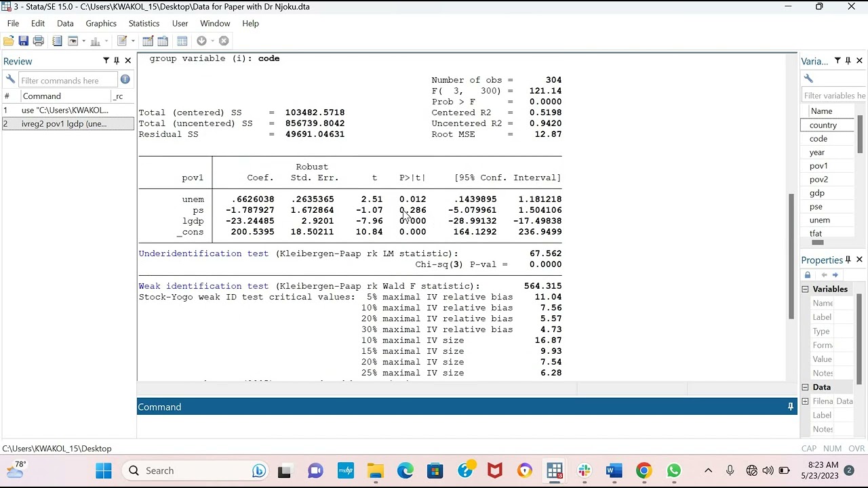Open the Variables Manager icon
The height and width of the screenshot is (488, 868).
point(182,41)
